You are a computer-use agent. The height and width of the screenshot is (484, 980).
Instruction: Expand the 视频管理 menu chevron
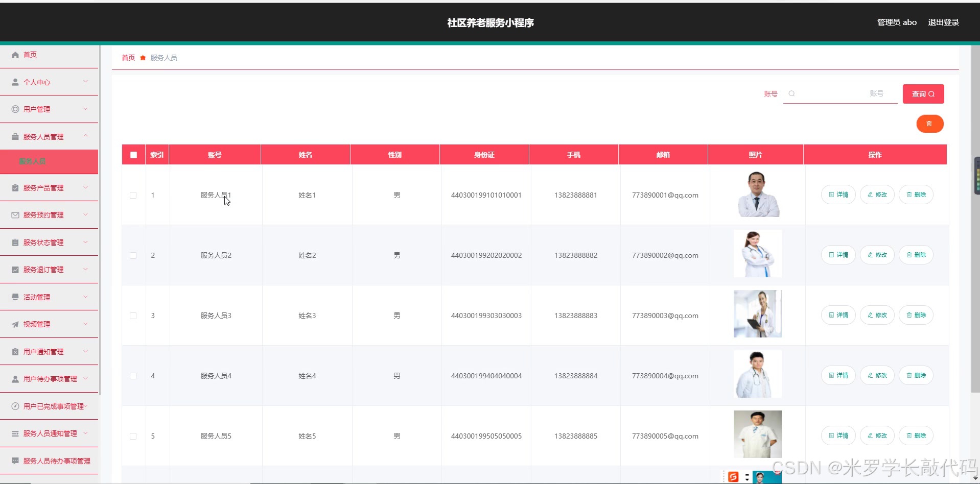pyautogui.click(x=85, y=324)
